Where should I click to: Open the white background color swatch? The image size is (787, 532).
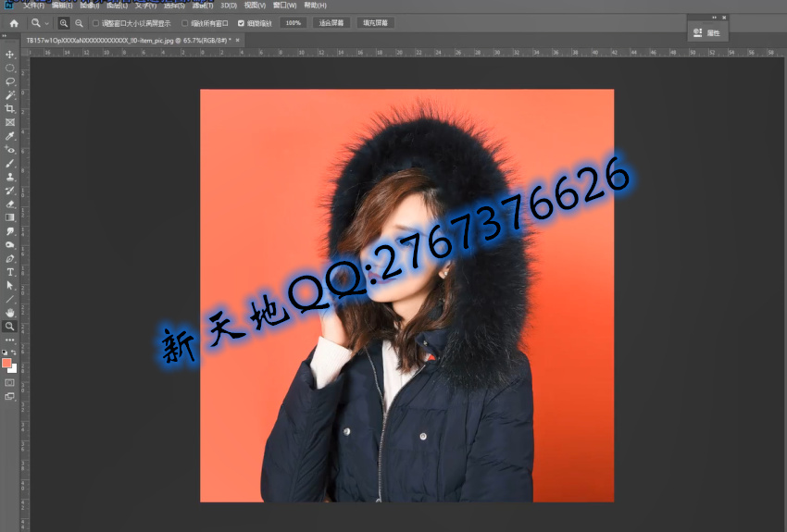14,369
